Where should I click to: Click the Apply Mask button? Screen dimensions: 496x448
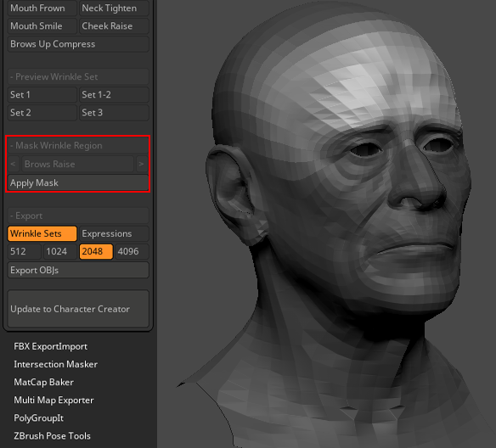(78, 182)
